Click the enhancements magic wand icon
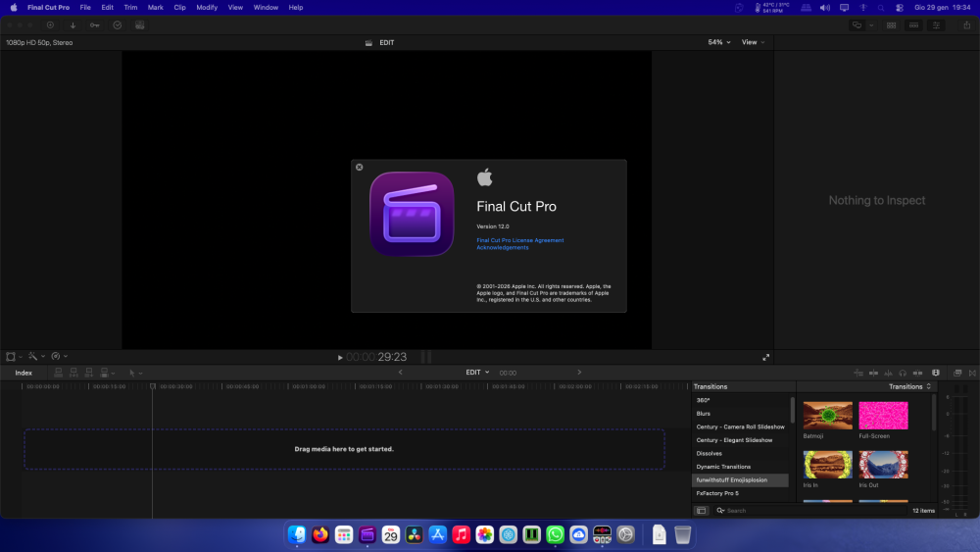This screenshot has width=980, height=552. click(x=32, y=356)
